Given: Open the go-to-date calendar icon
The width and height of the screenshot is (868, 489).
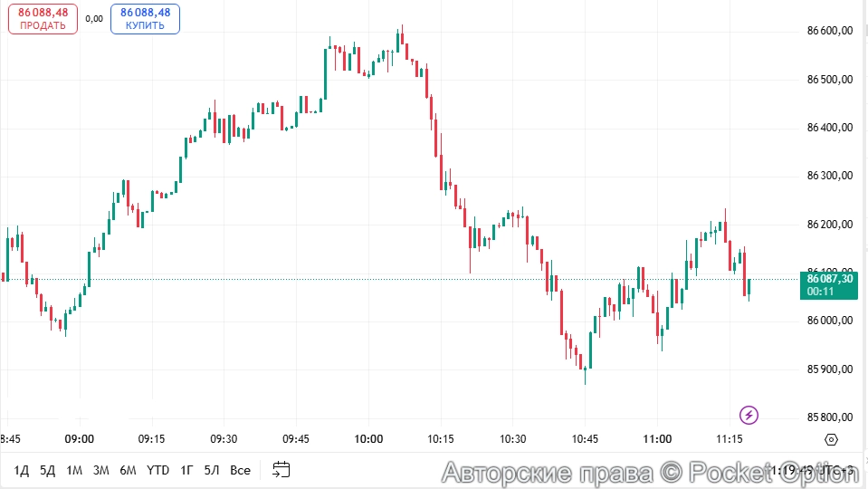Looking at the screenshot, I should pyautogui.click(x=281, y=469).
